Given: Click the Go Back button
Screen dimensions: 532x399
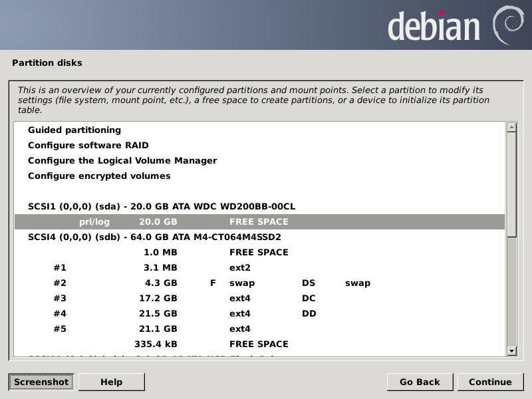Looking at the screenshot, I should (x=420, y=382).
